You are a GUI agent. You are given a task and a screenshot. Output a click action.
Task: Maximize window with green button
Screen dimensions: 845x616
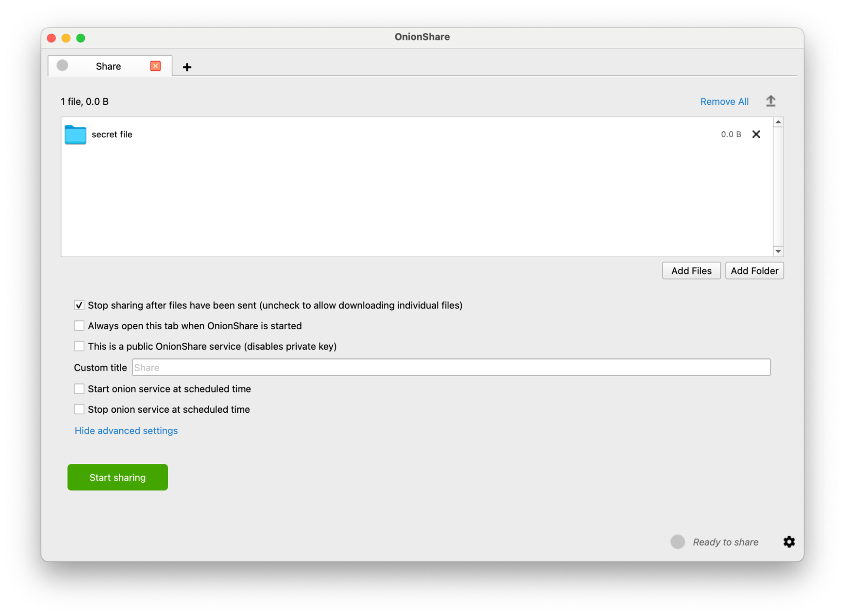(x=81, y=38)
